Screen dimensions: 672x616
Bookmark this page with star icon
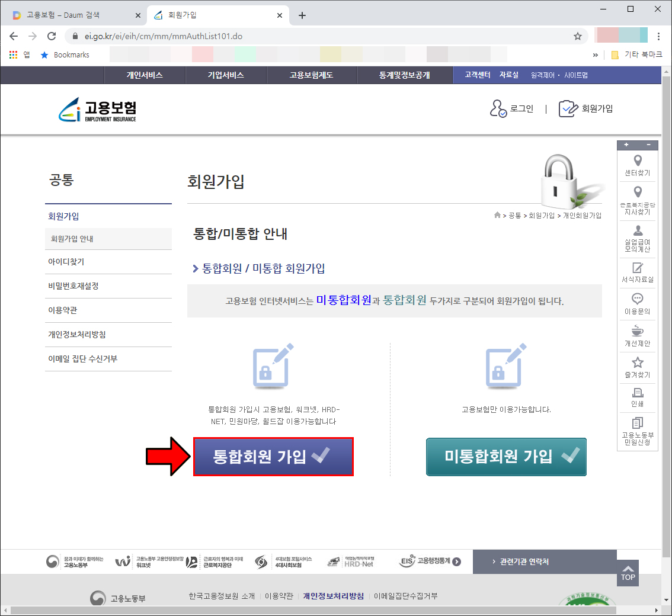578,36
